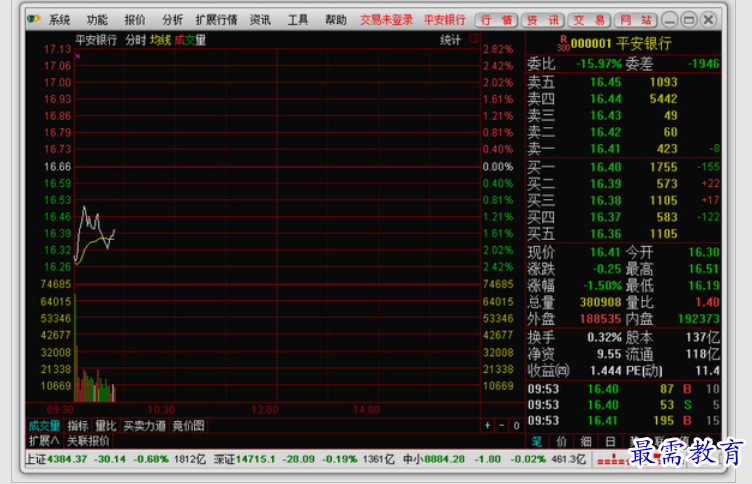This screenshot has width=752, height=484.
Task: Click the R300 marker icon beside stock code
Action: coord(563,44)
